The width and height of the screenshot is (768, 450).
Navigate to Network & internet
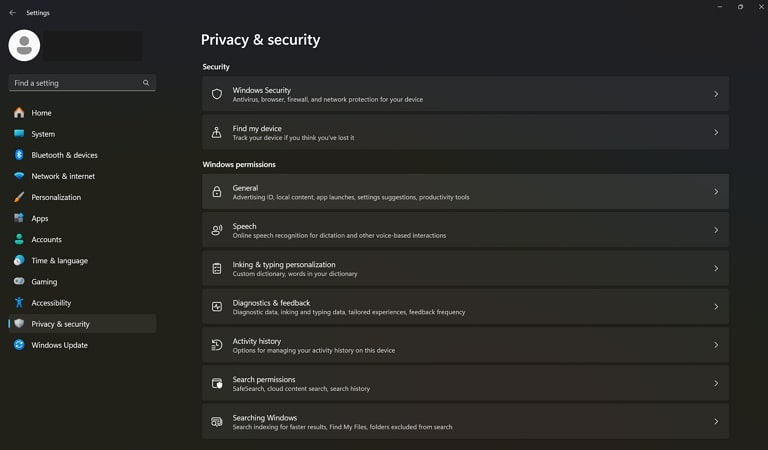(63, 176)
